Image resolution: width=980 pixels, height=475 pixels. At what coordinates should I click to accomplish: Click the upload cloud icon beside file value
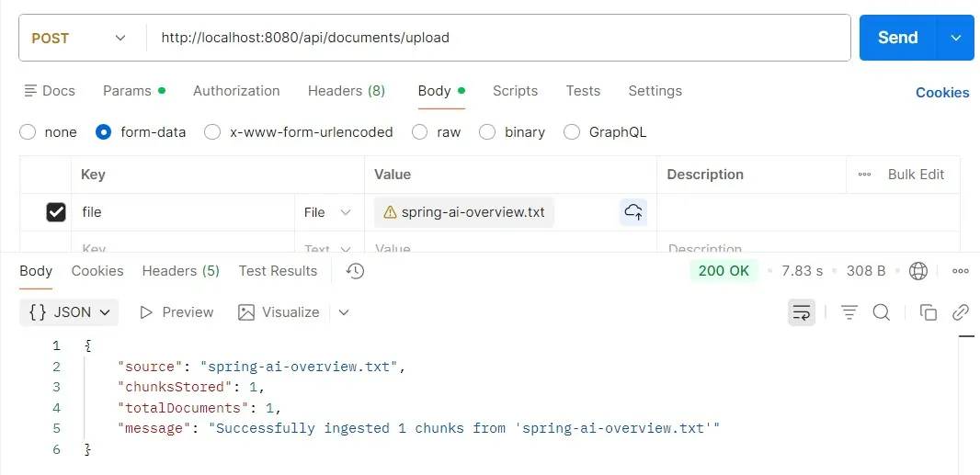pyautogui.click(x=633, y=212)
